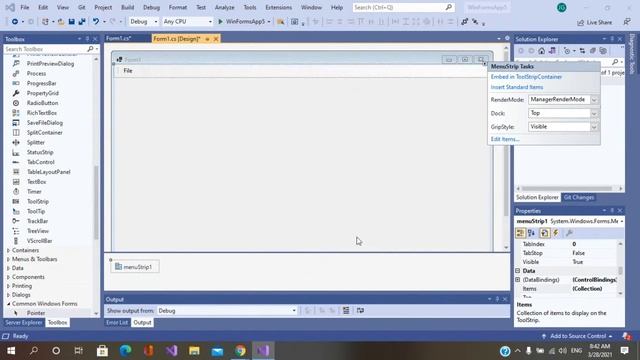
Task: Click the File menu on the form
Action: tap(128, 71)
